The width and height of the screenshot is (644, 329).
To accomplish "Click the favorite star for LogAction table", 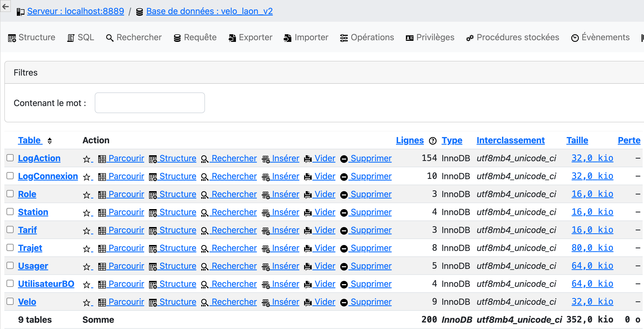I will tap(87, 159).
